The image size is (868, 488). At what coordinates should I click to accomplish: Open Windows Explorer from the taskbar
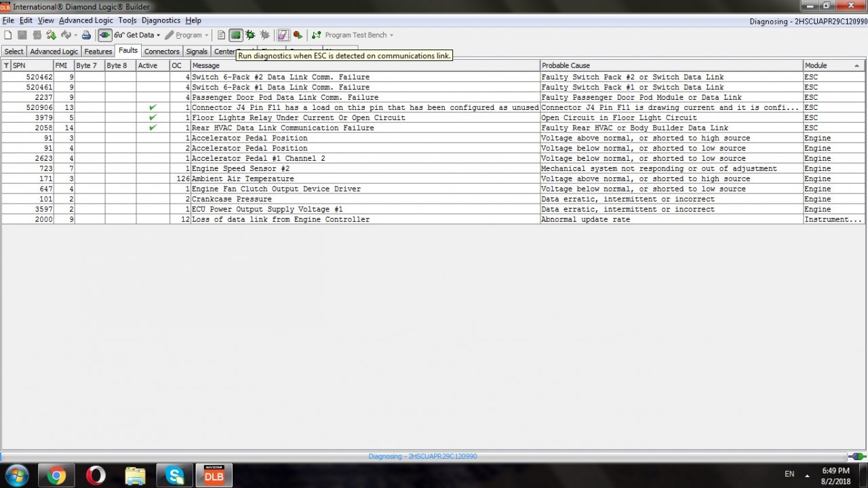tap(135, 475)
